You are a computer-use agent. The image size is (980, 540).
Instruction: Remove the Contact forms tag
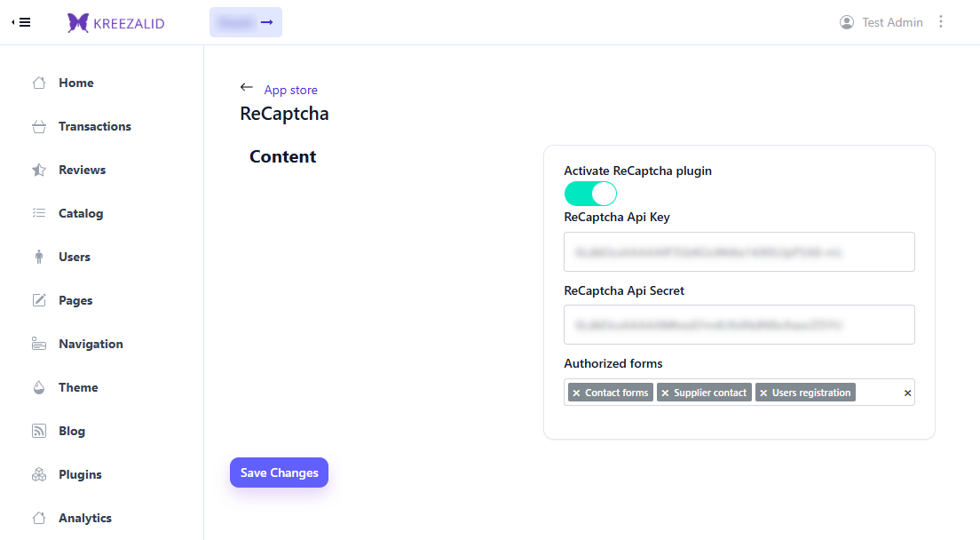[x=576, y=393]
